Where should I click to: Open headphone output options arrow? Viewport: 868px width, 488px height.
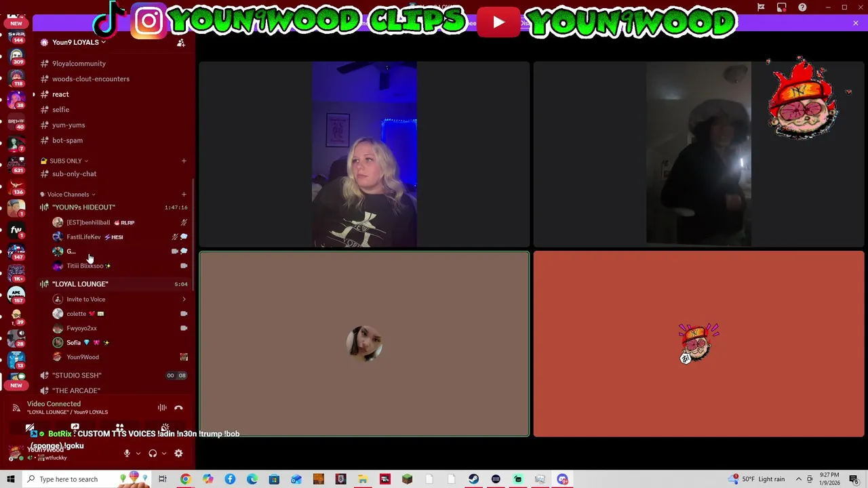pos(163,453)
